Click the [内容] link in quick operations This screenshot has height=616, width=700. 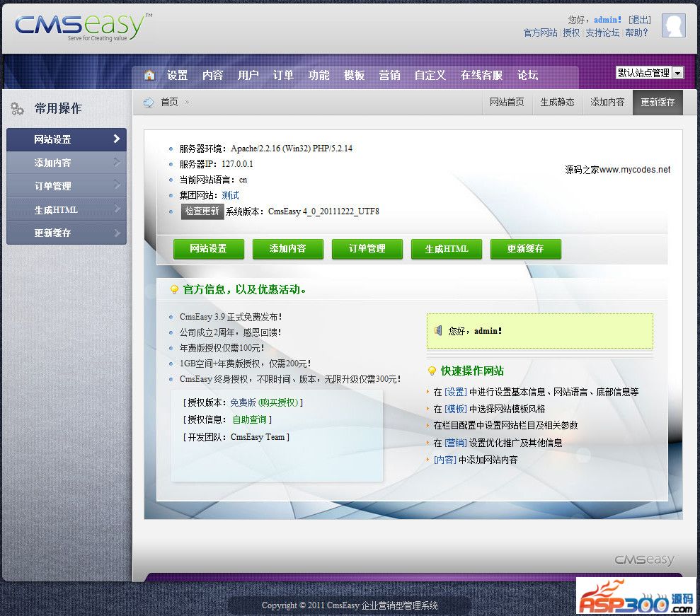tap(444, 460)
